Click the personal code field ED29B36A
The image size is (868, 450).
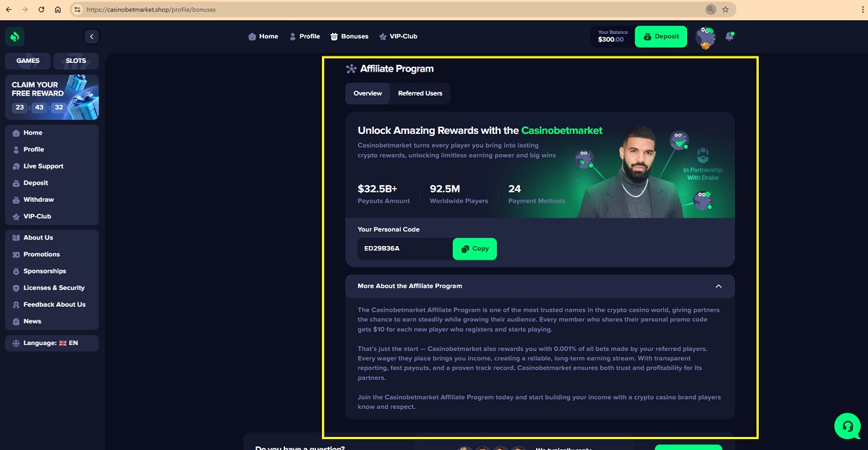coord(405,249)
